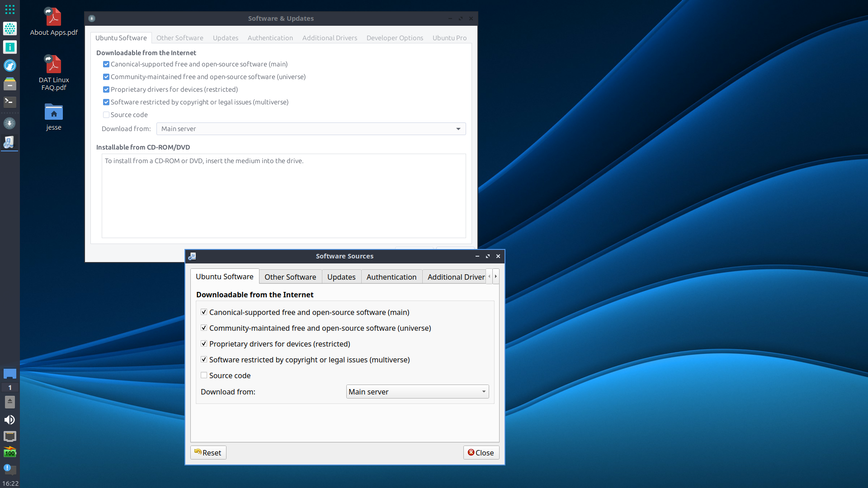Uncheck universe checkbox in Software & Updates window
Screen dimensions: 868x488
point(106,77)
